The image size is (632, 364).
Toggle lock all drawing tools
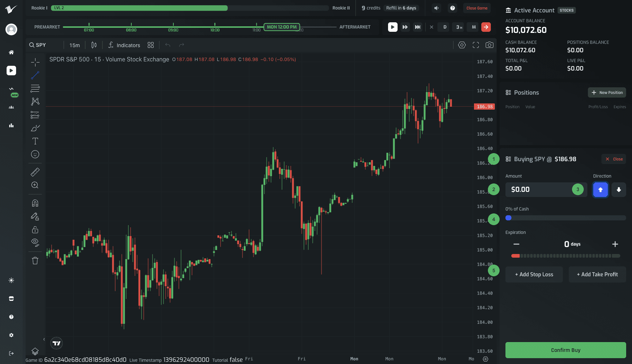(35, 230)
